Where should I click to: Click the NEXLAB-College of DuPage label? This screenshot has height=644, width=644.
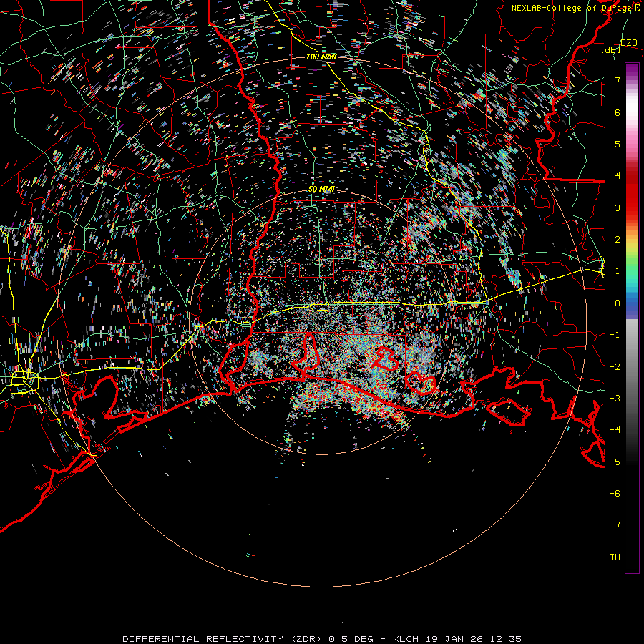coord(572,8)
